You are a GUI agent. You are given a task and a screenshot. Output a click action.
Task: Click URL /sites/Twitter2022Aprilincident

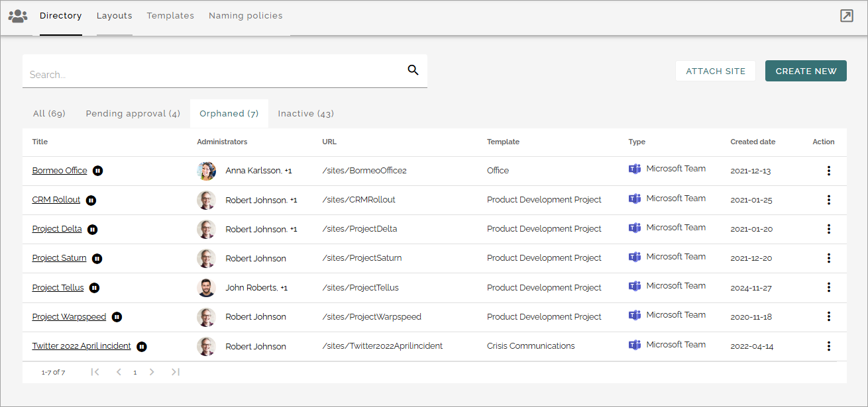pyautogui.click(x=382, y=346)
